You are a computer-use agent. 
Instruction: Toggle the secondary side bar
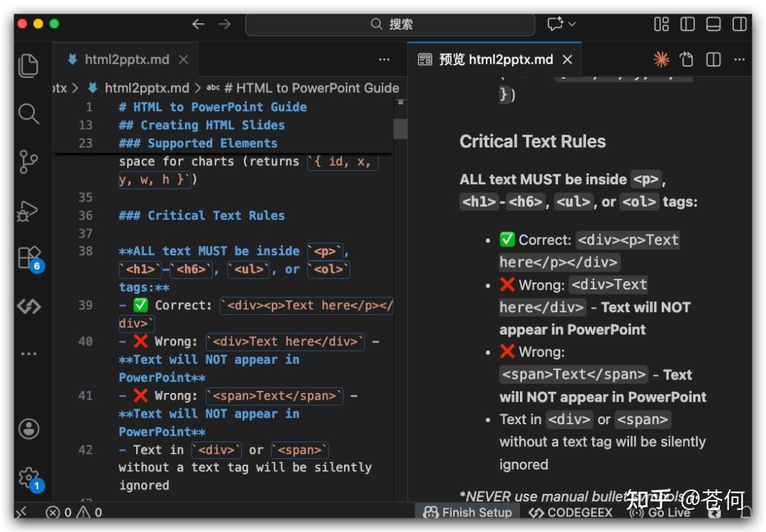tap(739, 24)
